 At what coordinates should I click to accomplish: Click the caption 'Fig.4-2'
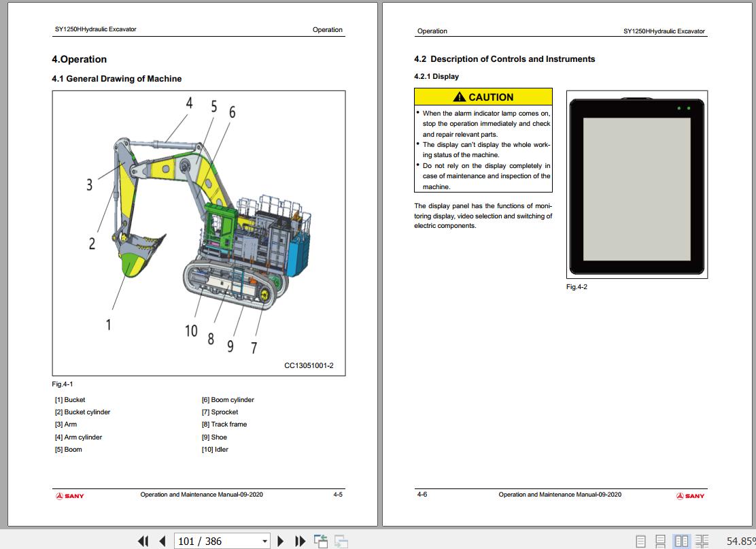point(577,287)
